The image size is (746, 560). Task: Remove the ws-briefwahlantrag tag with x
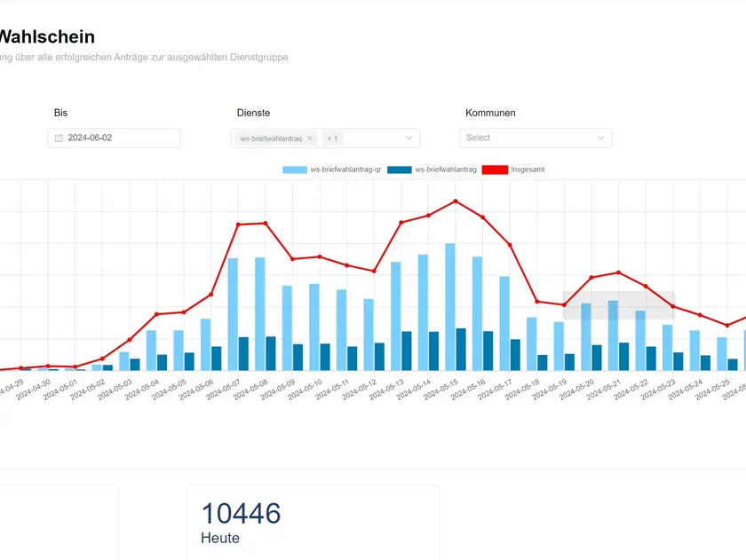click(310, 138)
